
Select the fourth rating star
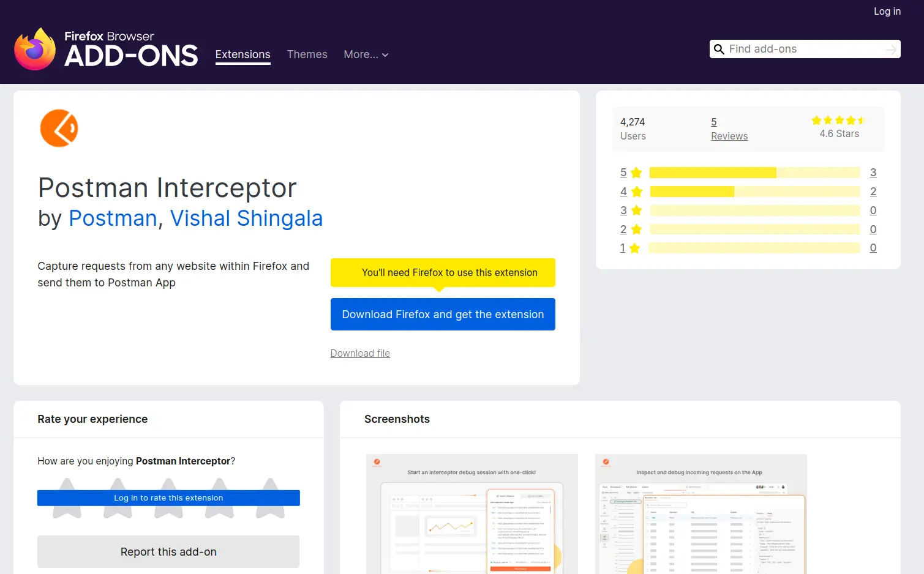220,498
